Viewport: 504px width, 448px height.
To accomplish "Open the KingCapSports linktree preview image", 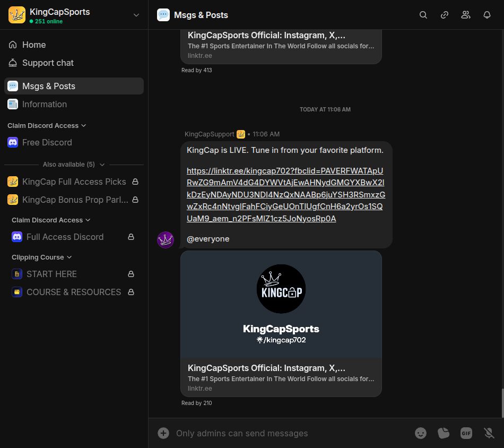I will coord(281,305).
